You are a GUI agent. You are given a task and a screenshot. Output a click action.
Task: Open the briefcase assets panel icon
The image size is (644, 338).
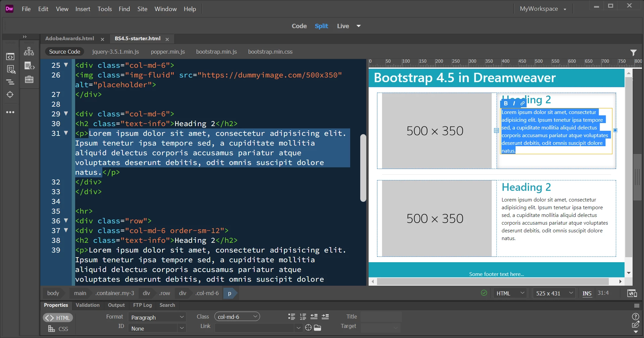click(29, 79)
